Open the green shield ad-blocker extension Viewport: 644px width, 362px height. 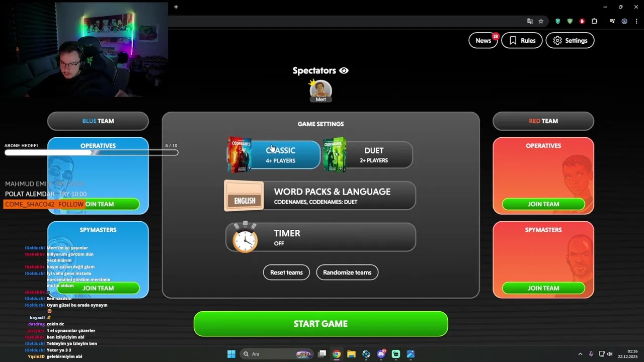(x=570, y=21)
